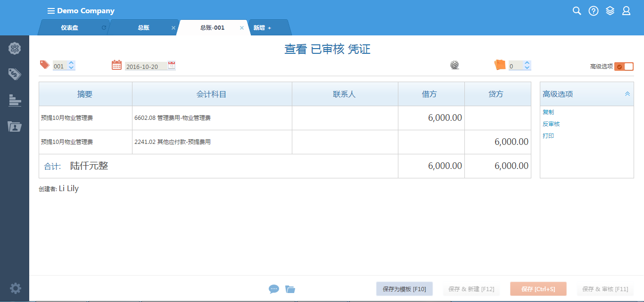The height and width of the screenshot is (302, 644).
Task: Click the 贷方 column header
Action: 498,94
